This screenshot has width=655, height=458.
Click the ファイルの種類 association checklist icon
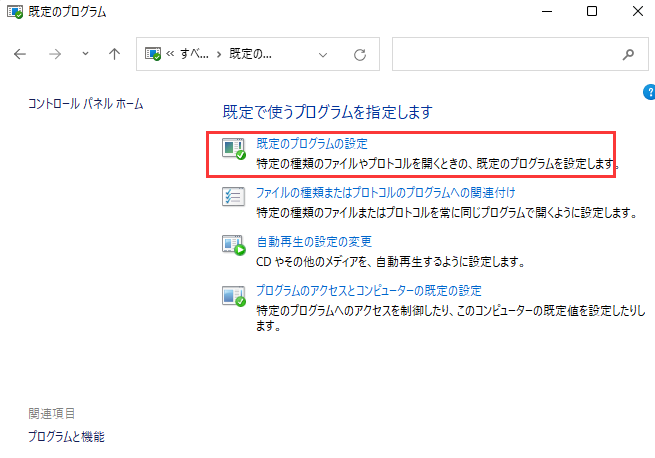tap(233, 197)
